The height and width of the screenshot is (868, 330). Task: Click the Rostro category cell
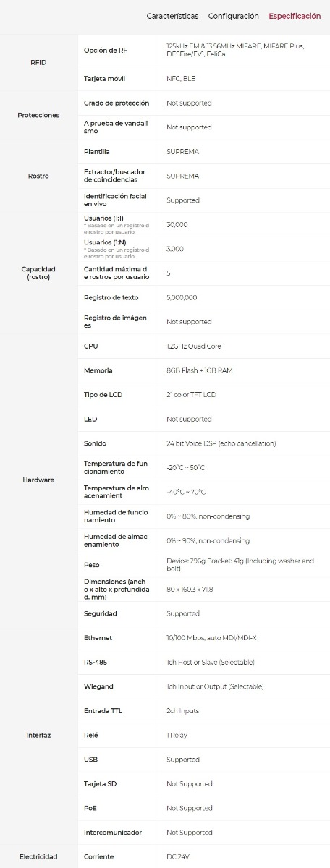[39, 176]
